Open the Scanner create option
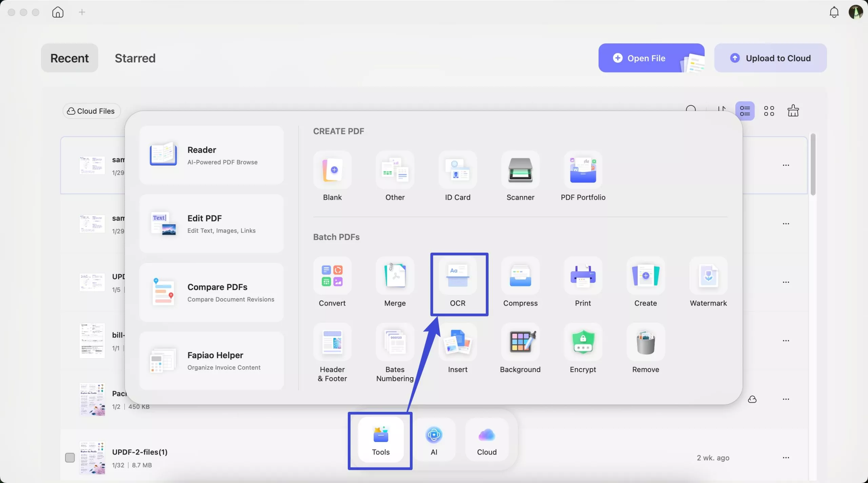The height and width of the screenshot is (483, 868). 520,176
